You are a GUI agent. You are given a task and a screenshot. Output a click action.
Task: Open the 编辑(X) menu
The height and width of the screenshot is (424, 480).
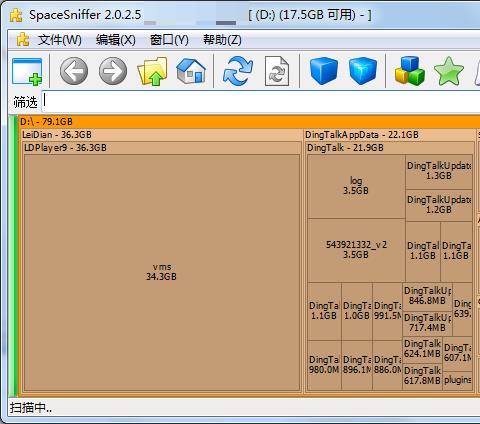[x=116, y=40]
